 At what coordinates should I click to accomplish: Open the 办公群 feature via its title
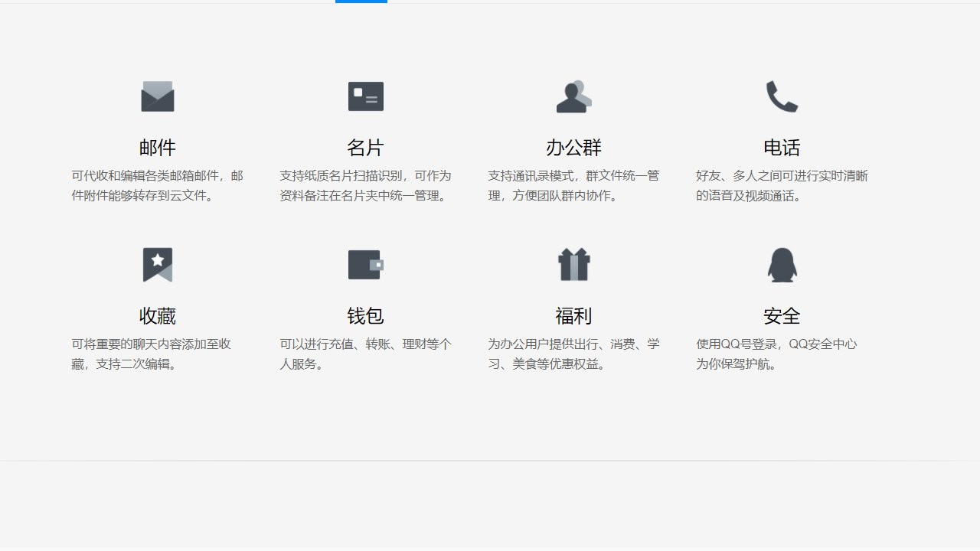tap(573, 147)
